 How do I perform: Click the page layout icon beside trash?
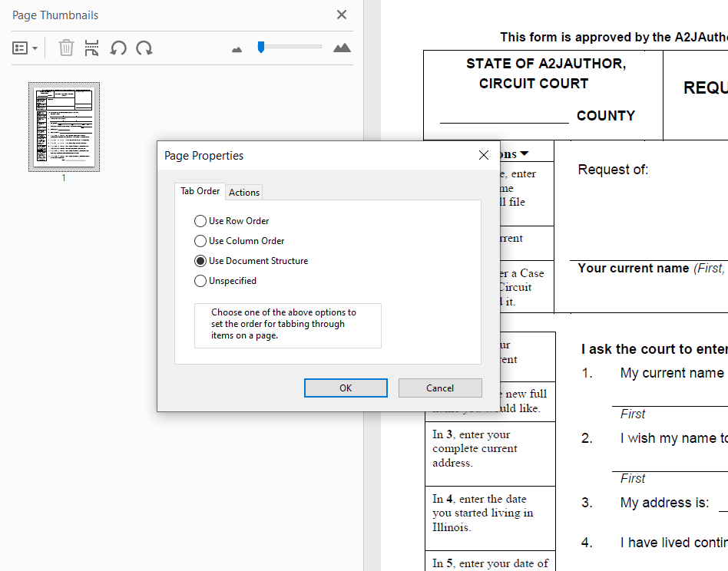tap(91, 48)
